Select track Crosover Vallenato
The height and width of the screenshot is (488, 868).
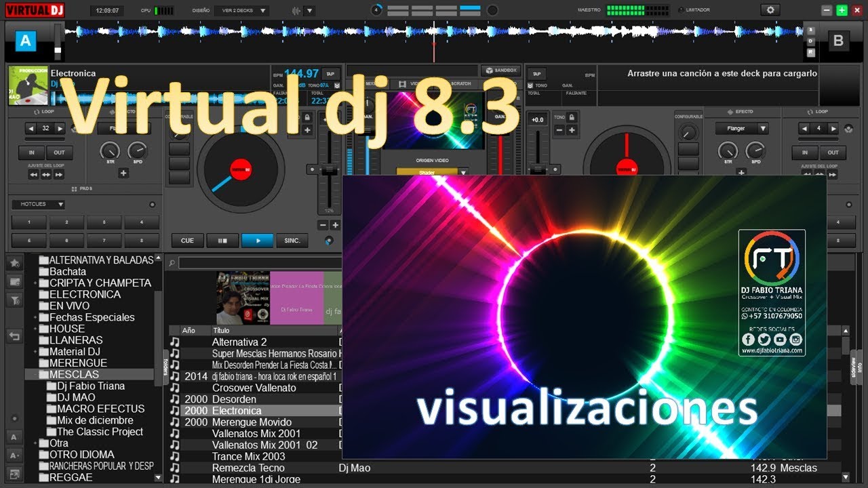point(254,388)
